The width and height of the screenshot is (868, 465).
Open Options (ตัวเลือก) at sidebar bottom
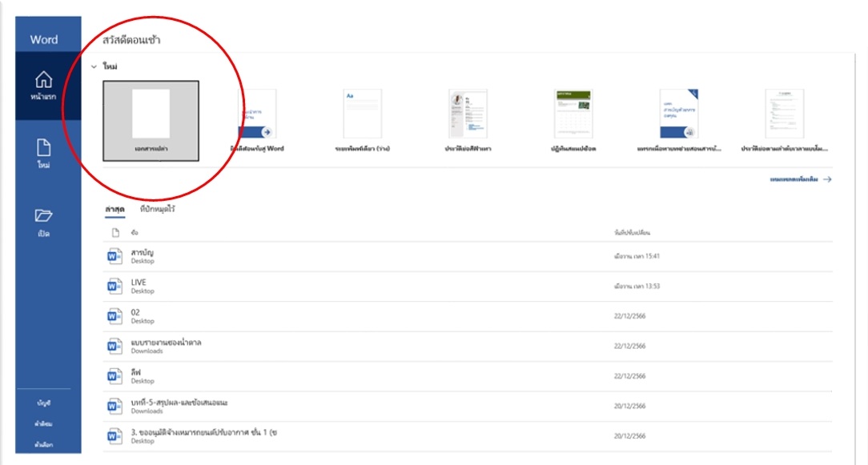(x=43, y=444)
